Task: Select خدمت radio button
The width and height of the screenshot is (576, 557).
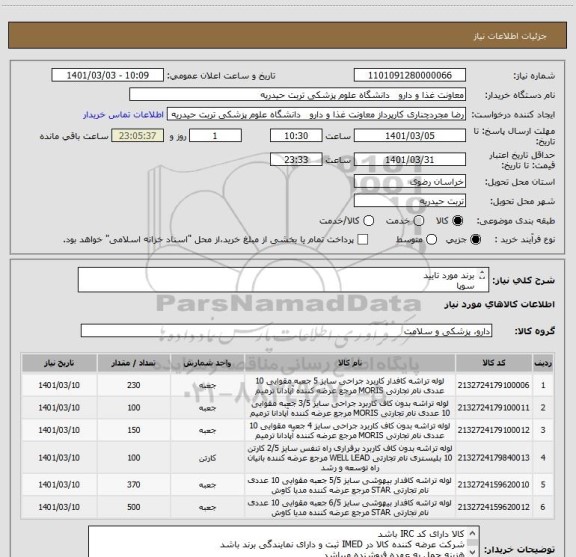Action: [x=419, y=221]
